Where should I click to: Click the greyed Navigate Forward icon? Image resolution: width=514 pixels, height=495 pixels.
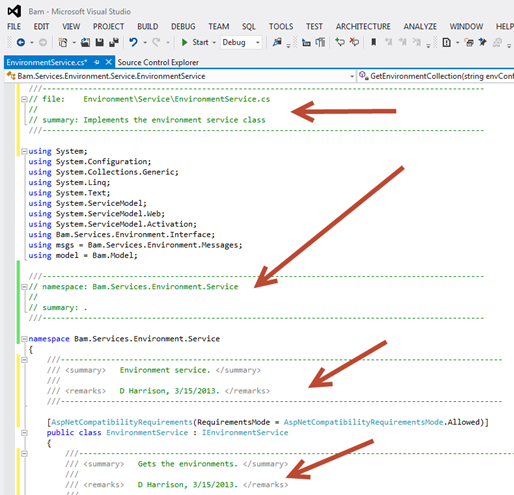43,42
